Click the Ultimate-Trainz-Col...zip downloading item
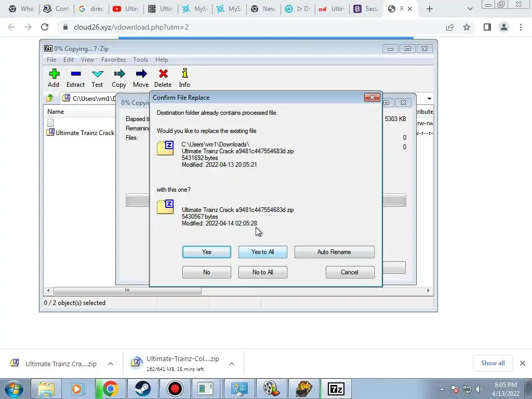Screen dimensions: 532x399 176,364
